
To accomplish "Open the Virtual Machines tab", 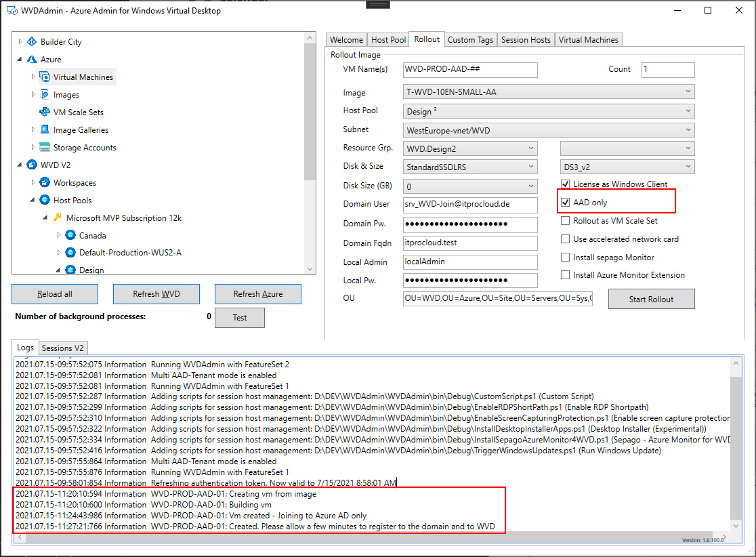I will tap(588, 39).
